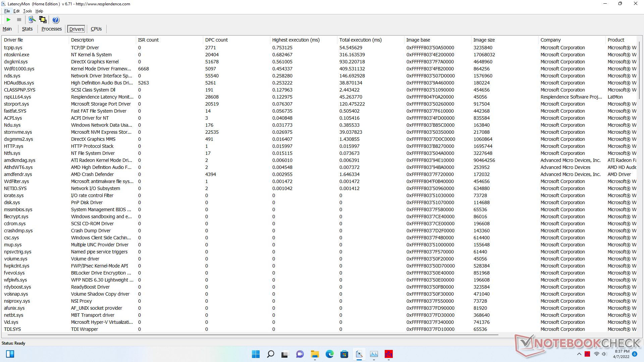Viewport: 644px width, 362px height.
Task: Sort by the Image size column header
Action: pyautogui.click(x=505, y=40)
